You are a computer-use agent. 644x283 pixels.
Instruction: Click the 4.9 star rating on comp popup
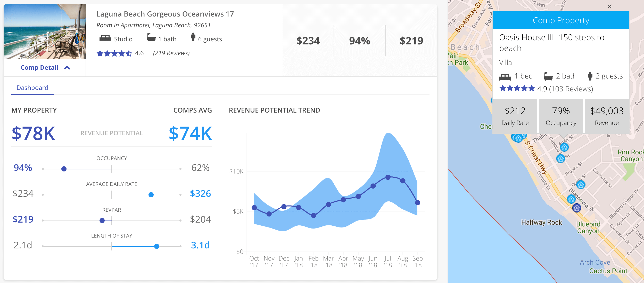click(x=517, y=89)
